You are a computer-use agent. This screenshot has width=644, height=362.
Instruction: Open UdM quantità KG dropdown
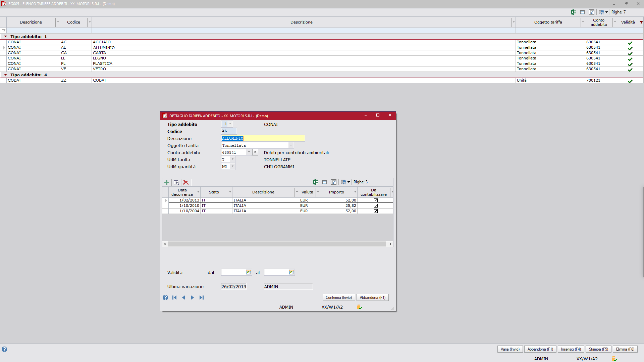[232, 167]
